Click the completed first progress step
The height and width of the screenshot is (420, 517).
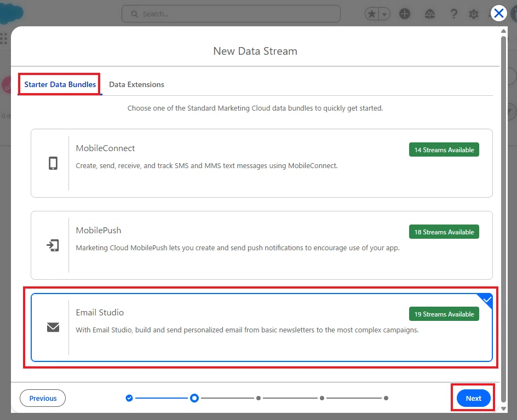(x=129, y=398)
